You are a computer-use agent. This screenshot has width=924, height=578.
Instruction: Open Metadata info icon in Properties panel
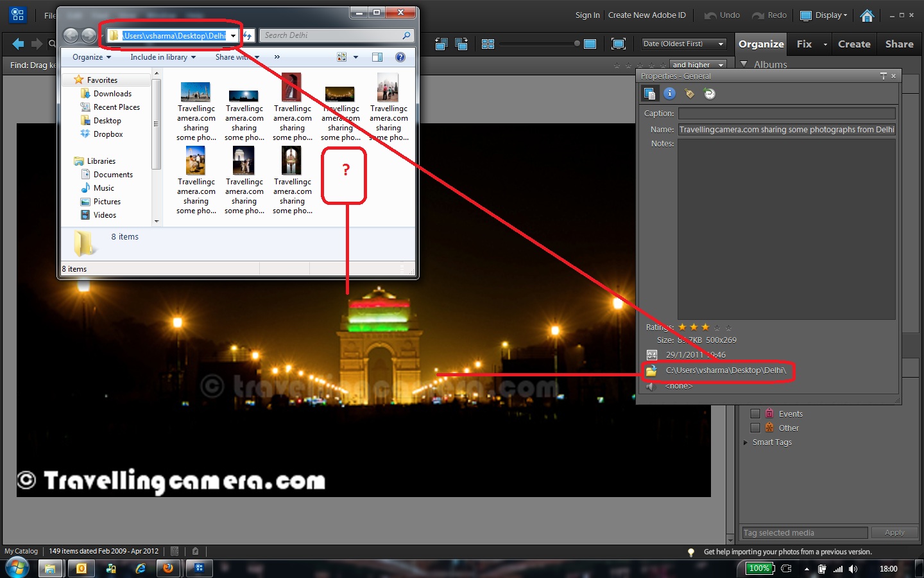[x=670, y=93]
